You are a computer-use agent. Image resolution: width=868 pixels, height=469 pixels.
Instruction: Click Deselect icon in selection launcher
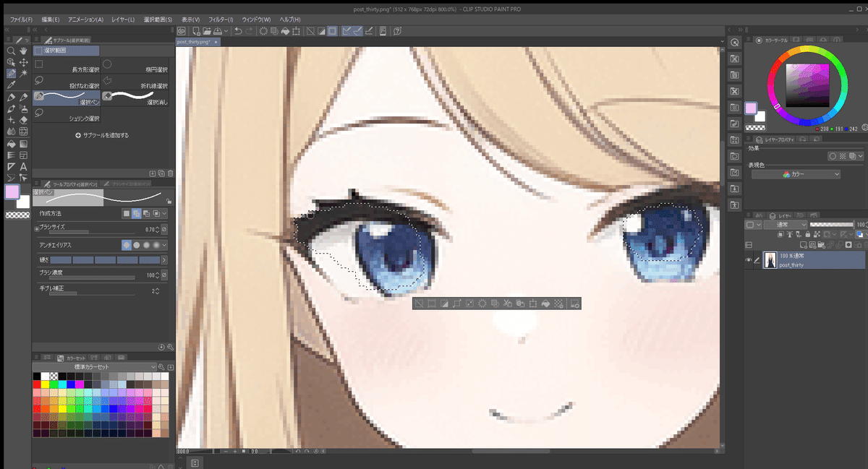pos(419,304)
